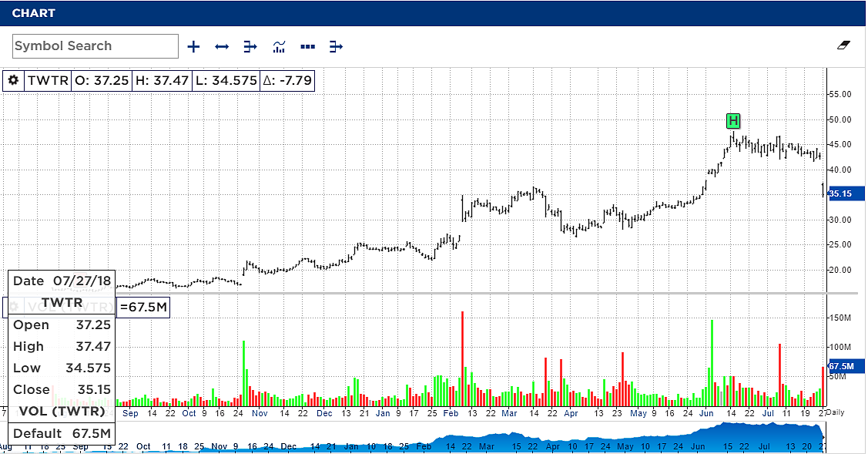Click the 50M volume axis label

click(x=837, y=376)
